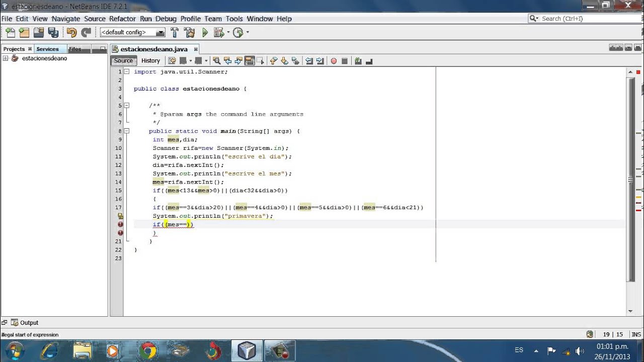Build the project with hammer icon
This screenshot has width=644, height=362.
tap(175, 33)
